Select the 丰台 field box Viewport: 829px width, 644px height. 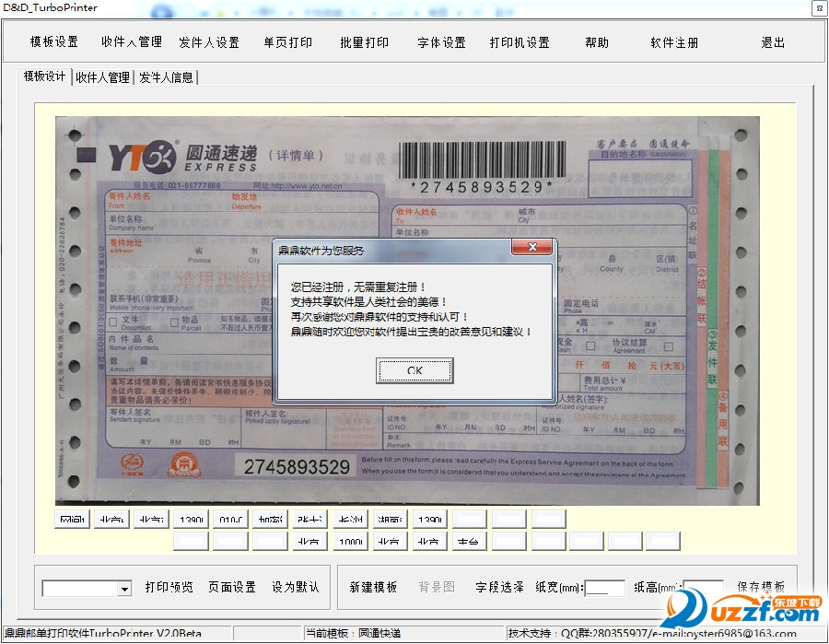(x=469, y=542)
